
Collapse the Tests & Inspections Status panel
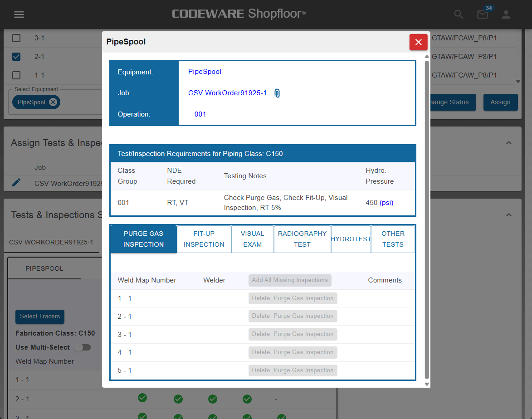[508, 215]
